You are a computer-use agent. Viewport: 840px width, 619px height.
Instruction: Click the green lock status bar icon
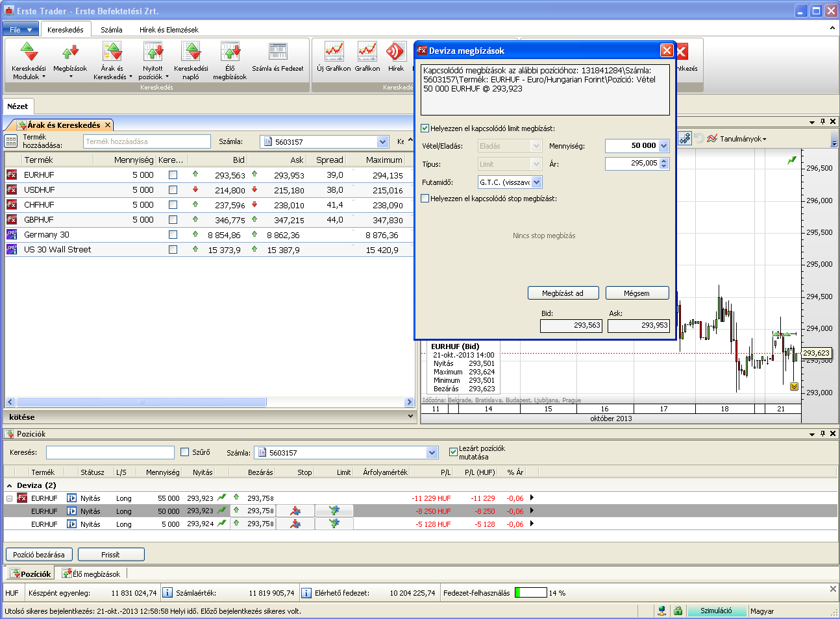coord(678,611)
